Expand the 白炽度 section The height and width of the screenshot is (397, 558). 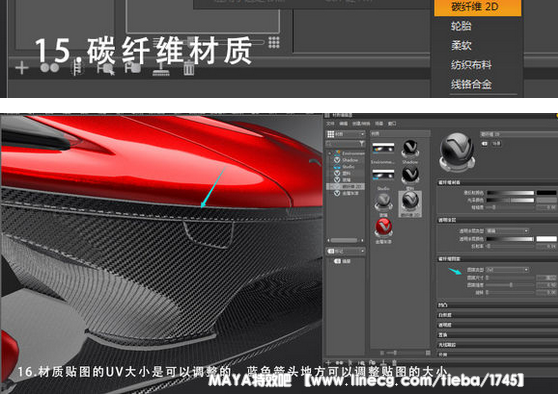(x=497, y=315)
